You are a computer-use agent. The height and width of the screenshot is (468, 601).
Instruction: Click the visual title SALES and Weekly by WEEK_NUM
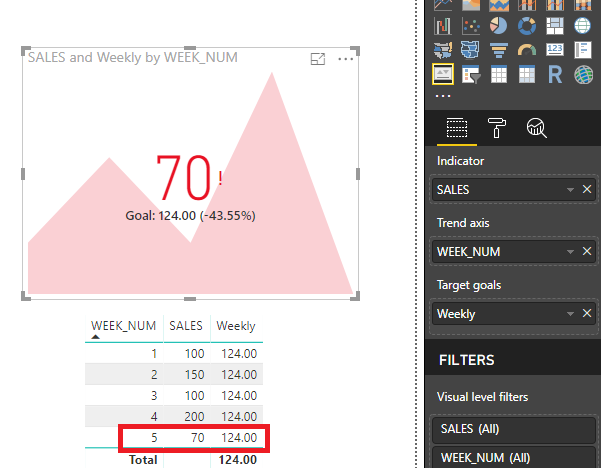point(133,57)
